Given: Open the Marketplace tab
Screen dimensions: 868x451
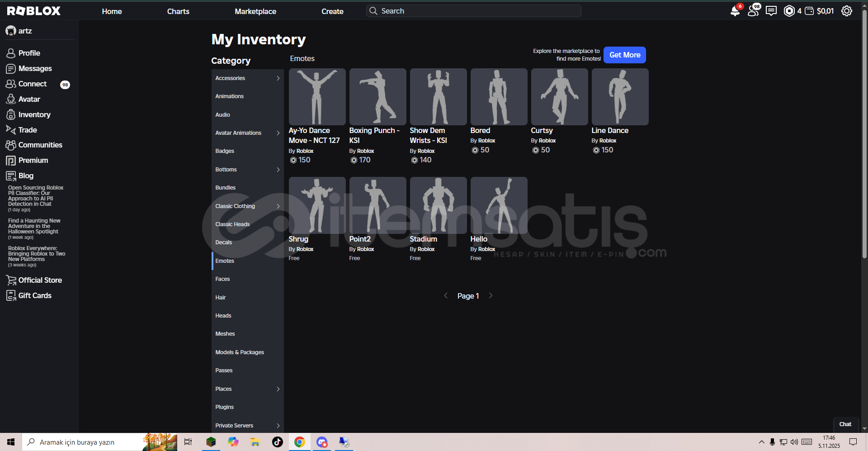Looking at the screenshot, I should point(255,11).
